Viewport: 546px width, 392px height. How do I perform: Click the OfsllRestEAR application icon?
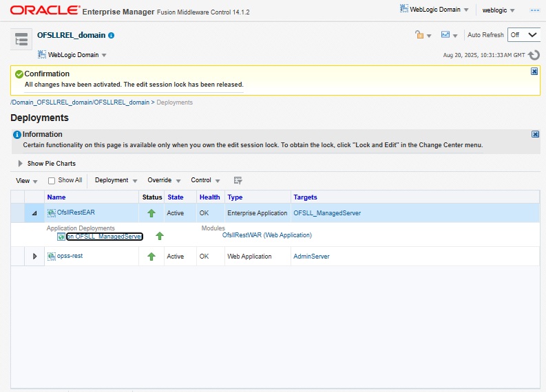[x=52, y=213]
